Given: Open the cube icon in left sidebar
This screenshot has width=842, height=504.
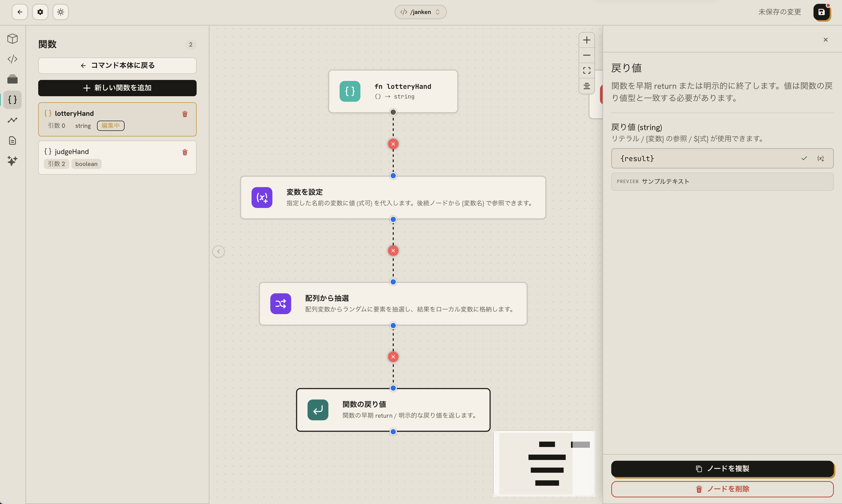Looking at the screenshot, I should (x=12, y=39).
